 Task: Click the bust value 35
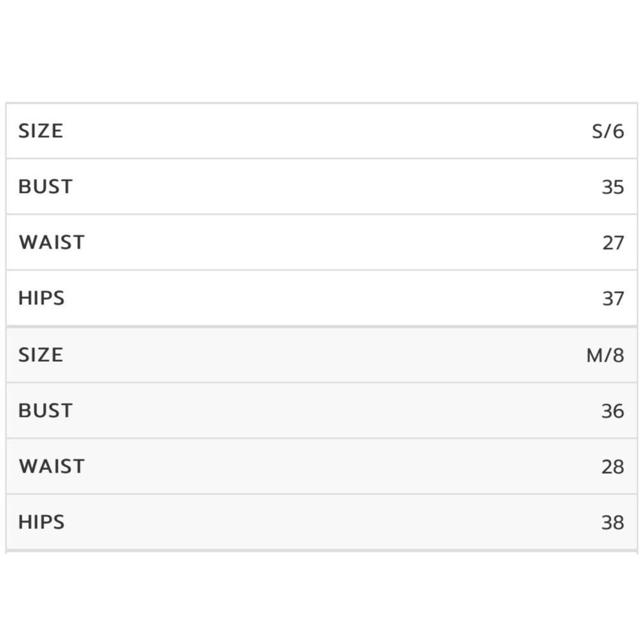[x=613, y=187]
